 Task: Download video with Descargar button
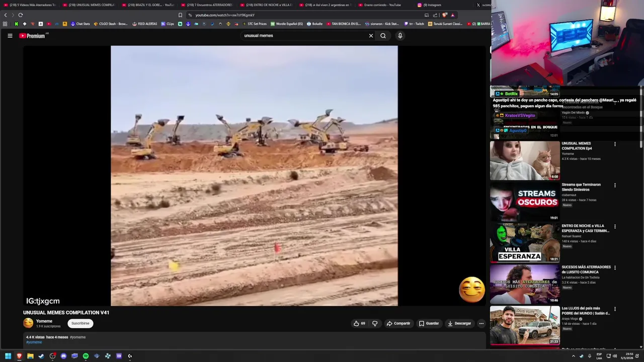click(459, 323)
